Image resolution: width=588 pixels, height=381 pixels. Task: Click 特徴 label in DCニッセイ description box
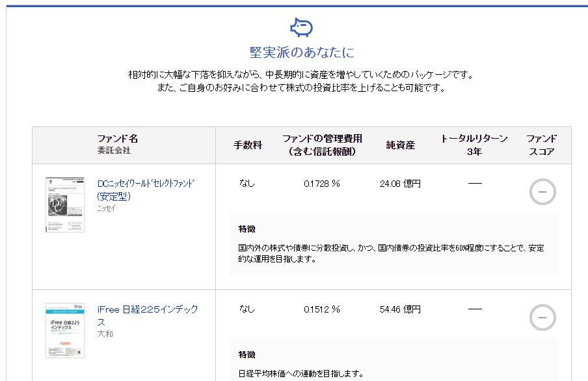[247, 229]
